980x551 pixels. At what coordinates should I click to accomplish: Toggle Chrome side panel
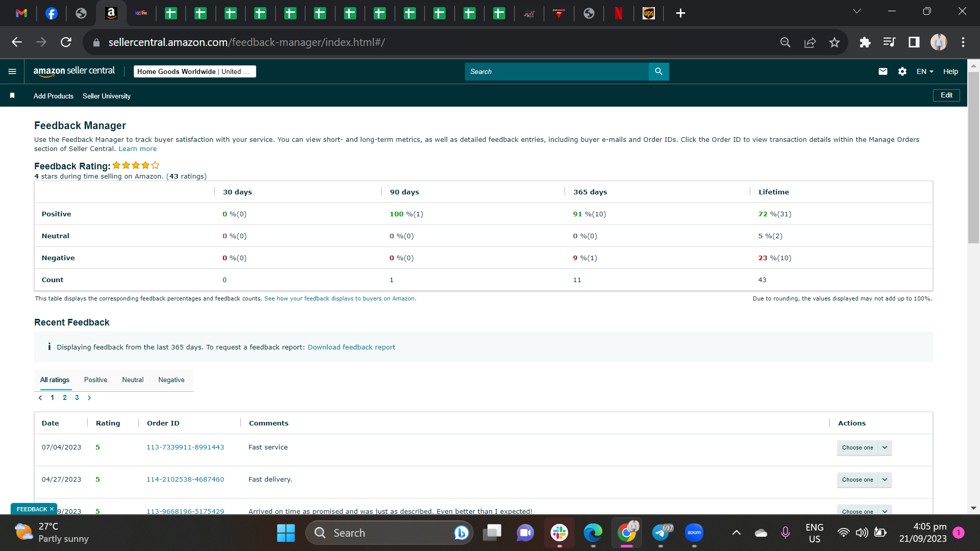pos(914,42)
